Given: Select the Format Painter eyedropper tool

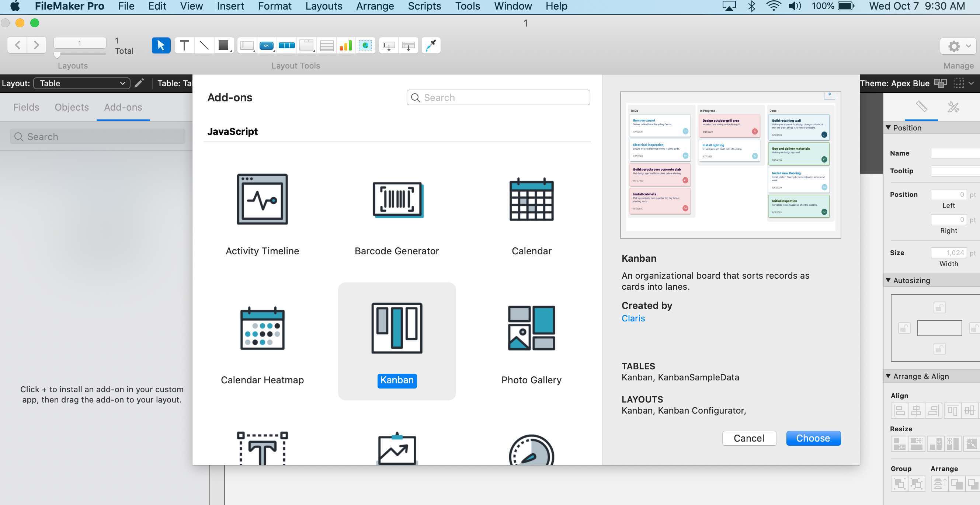Looking at the screenshot, I should pos(431,46).
